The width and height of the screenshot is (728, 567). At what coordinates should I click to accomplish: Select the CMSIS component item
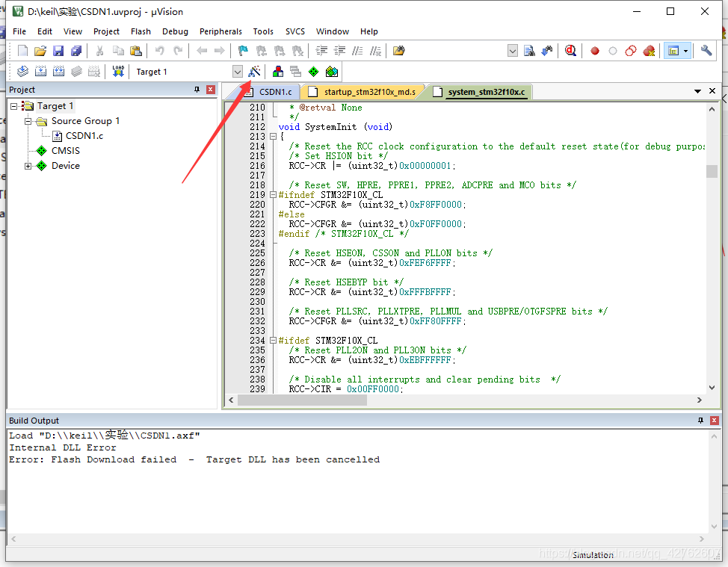[66, 151]
